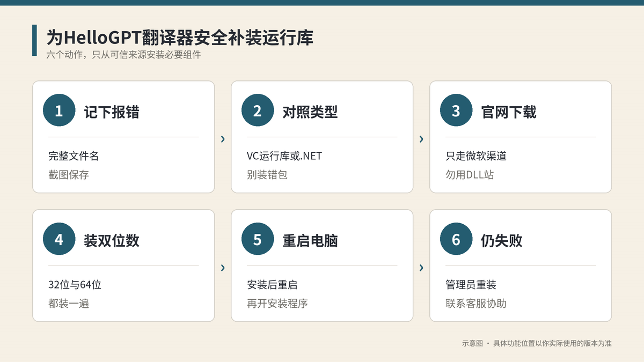Screen dimensions: 644x362
Task: Click the heading 装双位数
Action: [112, 240]
